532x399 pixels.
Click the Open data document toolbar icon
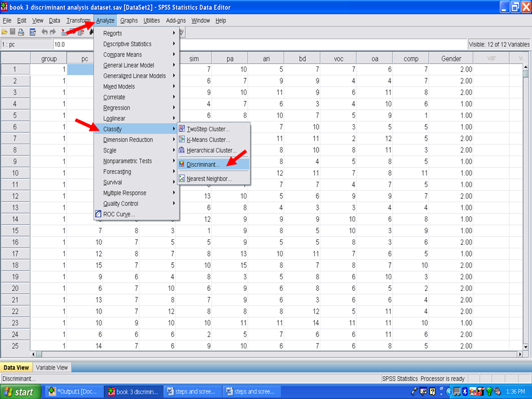pyautogui.click(x=4, y=32)
